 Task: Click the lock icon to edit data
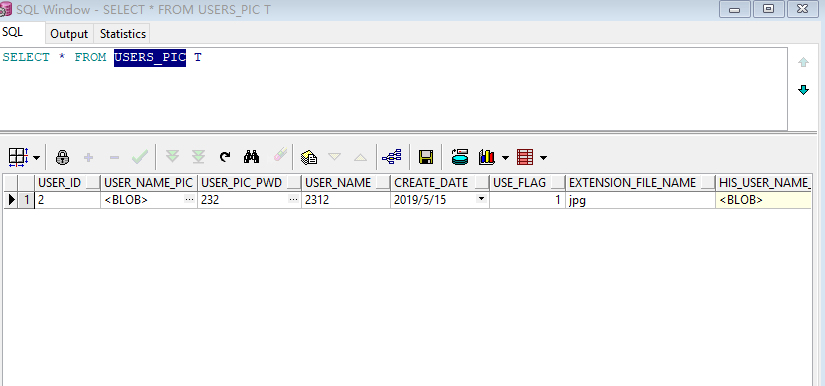tap(63, 157)
